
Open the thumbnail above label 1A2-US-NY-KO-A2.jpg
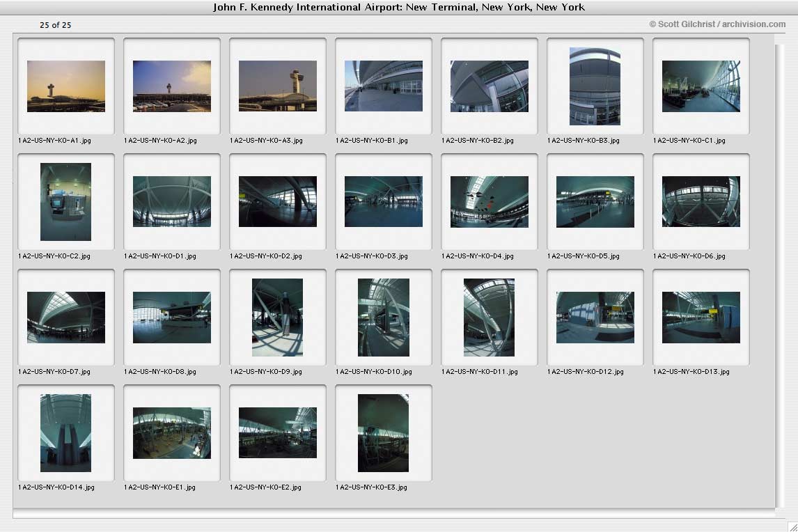coord(172,86)
